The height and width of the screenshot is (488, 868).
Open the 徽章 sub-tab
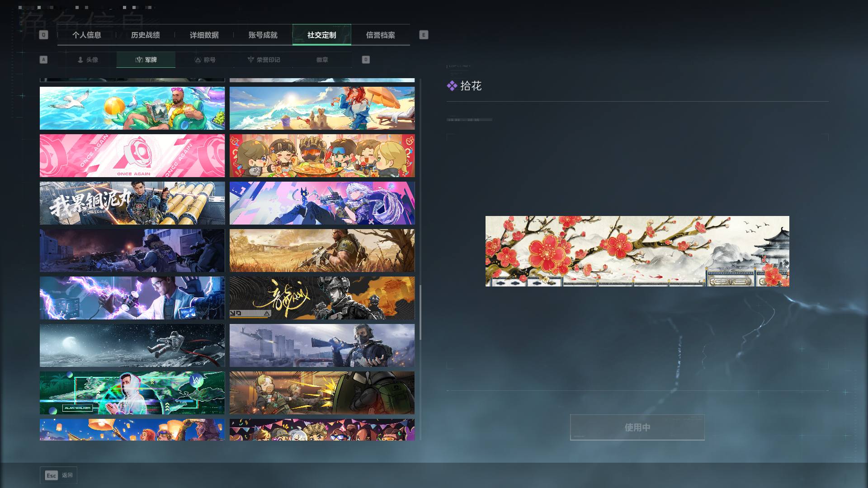point(322,60)
